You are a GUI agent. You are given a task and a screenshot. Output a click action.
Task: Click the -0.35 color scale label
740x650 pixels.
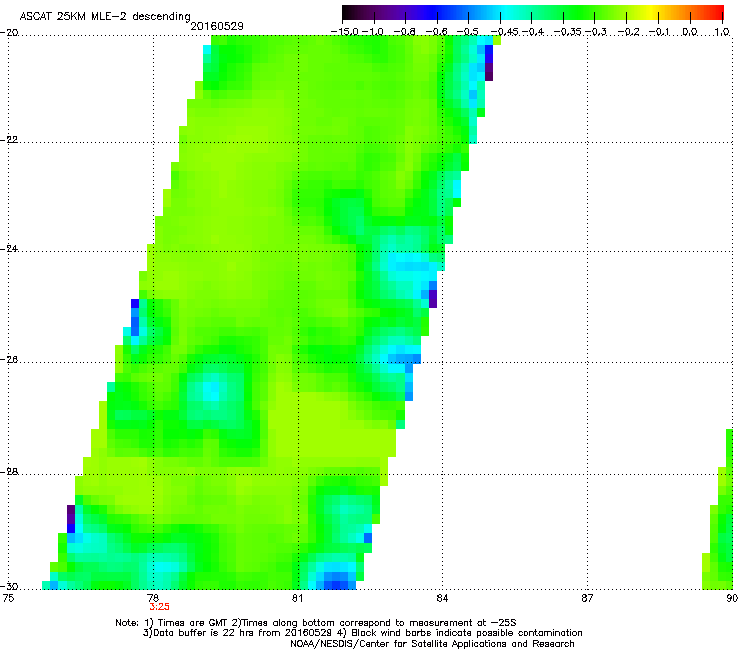tap(567, 32)
